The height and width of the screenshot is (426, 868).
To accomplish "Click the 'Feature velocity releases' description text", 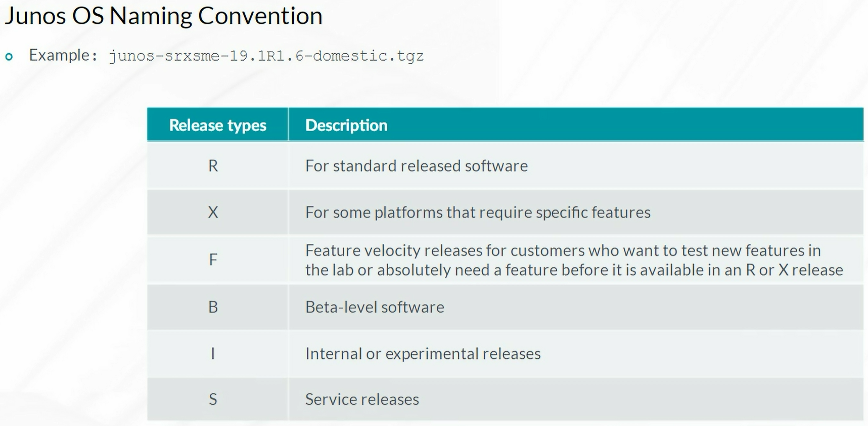I will coord(574,260).
